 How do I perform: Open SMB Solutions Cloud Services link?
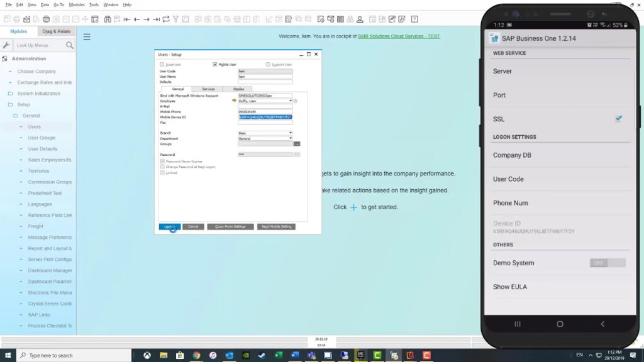[x=399, y=36]
